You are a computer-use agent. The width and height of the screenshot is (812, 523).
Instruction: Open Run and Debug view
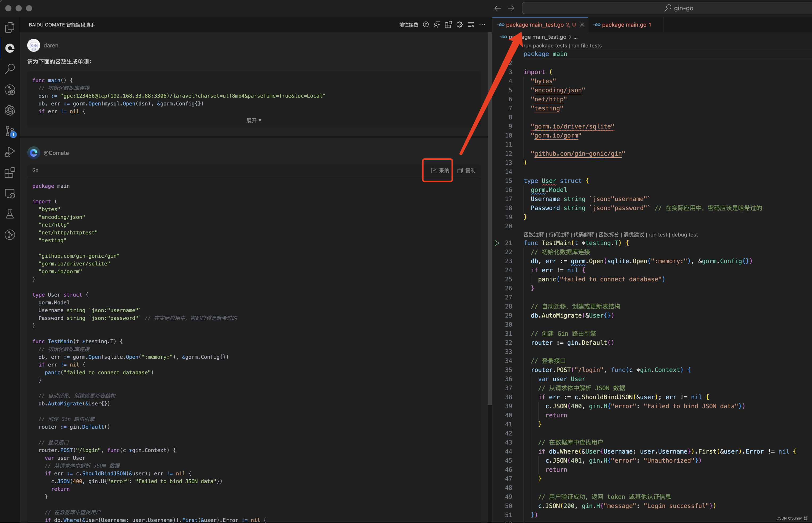point(10,152)
